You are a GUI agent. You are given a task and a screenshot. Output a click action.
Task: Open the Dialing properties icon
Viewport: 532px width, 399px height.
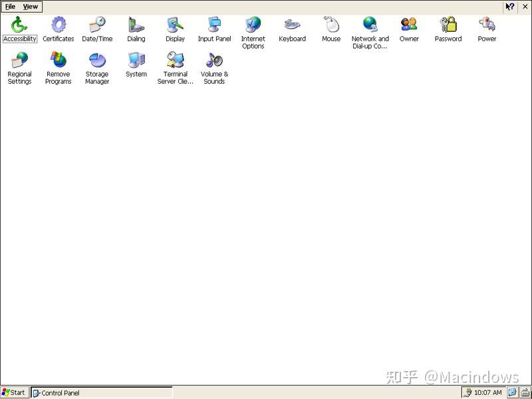(136, 27)
